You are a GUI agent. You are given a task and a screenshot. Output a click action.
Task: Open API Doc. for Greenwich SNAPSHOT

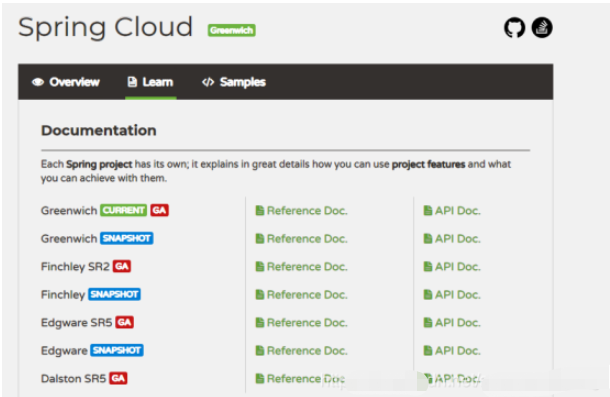coord(452,239)
